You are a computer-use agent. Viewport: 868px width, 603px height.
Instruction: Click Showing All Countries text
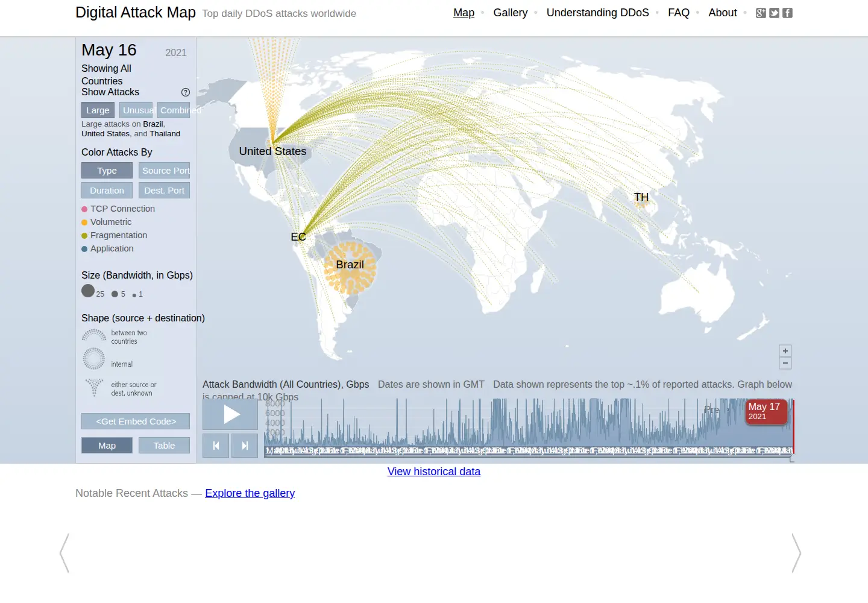coord(106,75)
